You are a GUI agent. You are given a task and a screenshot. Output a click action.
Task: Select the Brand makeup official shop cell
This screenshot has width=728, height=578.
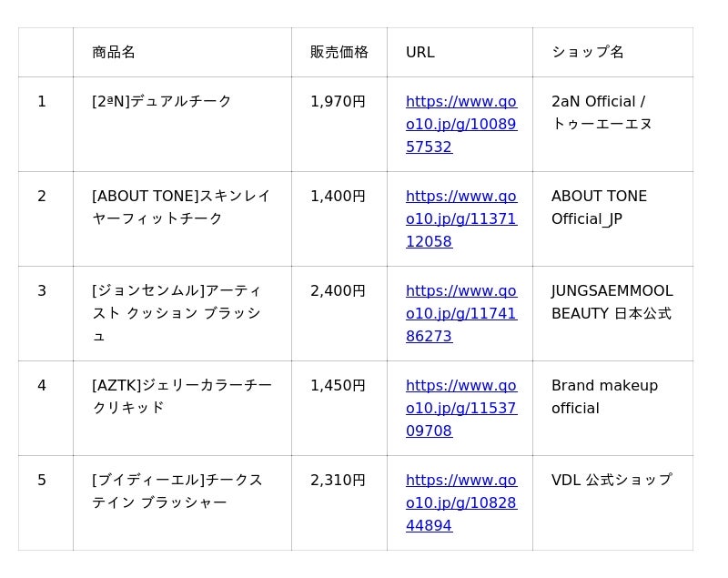coord(604,396)
